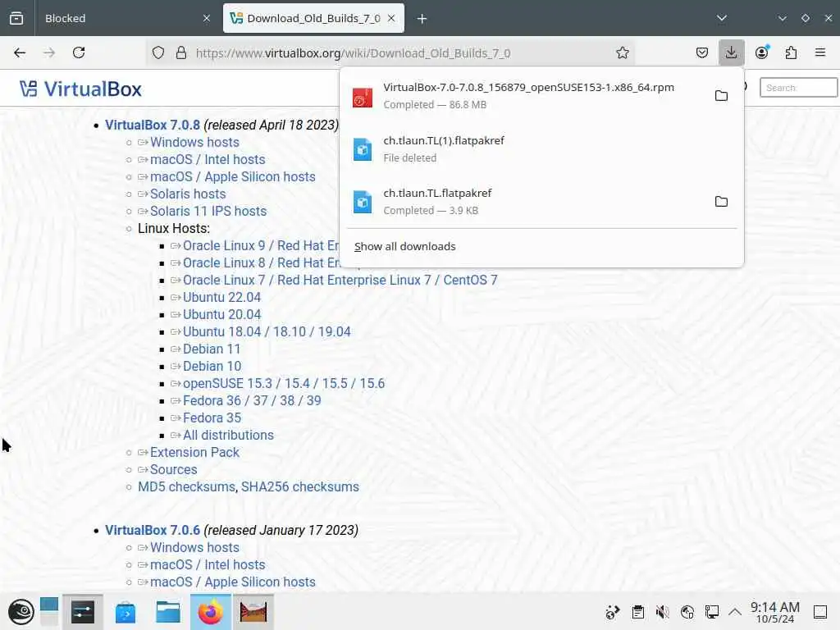840x630 pixels.
Task: Download the Ubuntu 20.04 package
Action: (221, 314)
